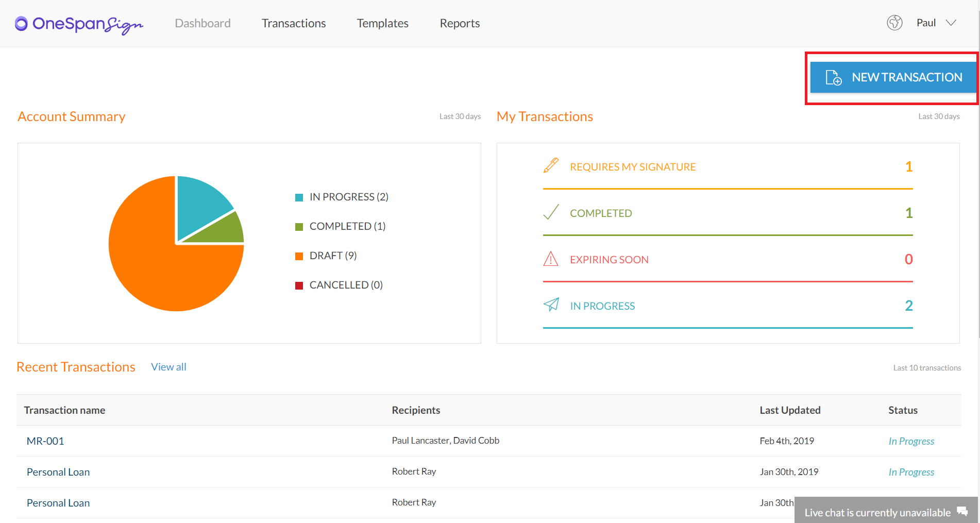Screen dimensions: 980x523
Task: Click the new document icon on New Transaction
Action: coord(833,77)
